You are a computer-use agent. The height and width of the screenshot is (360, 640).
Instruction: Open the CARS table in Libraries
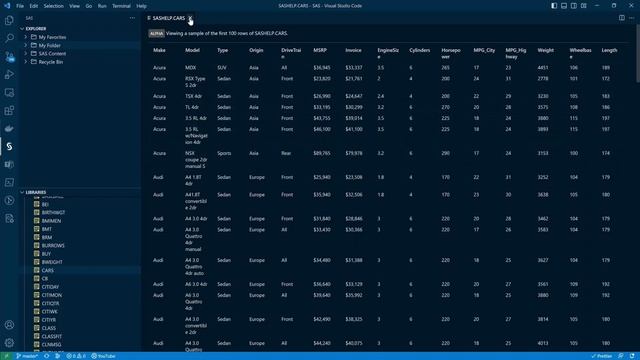coord(47,270)
